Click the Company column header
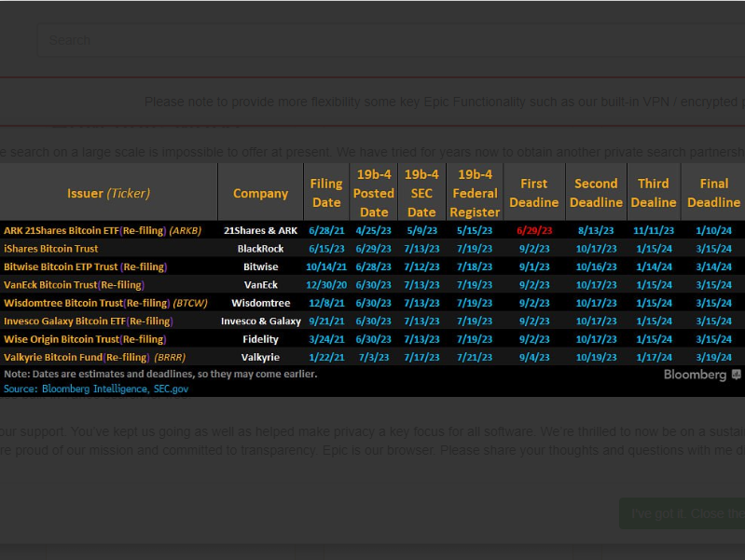The width and height of the screenshot is (745, 560). 260,193
